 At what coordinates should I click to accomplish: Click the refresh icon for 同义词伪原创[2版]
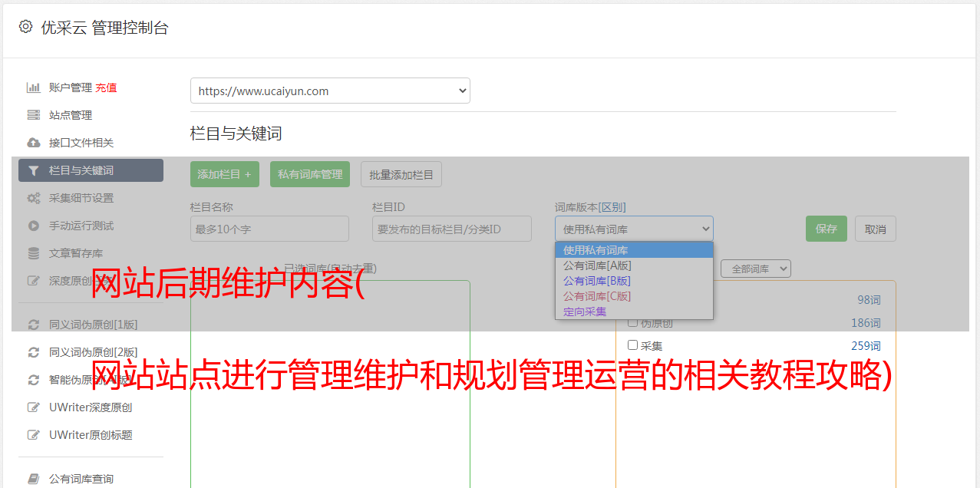(x=33, y=352)
